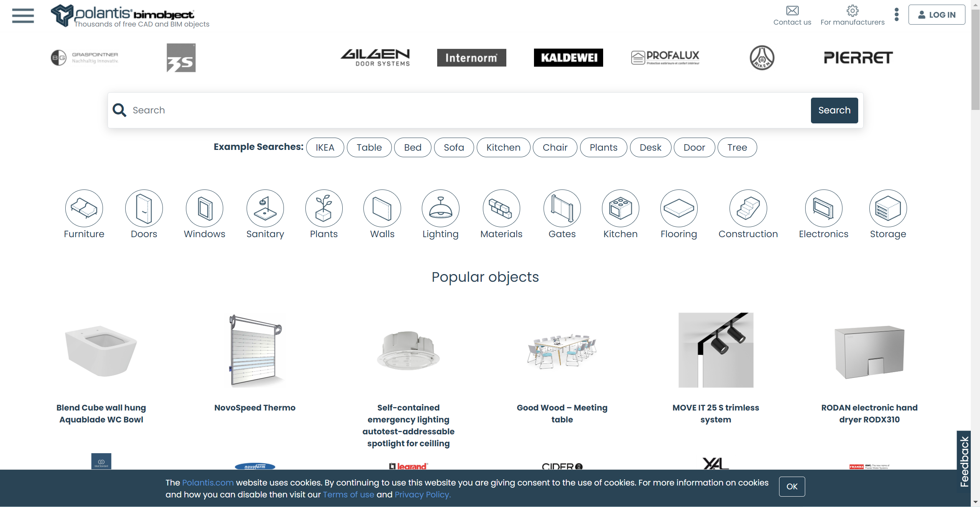
Task: Open the Internorm brand logo
Action: point(471,58)
